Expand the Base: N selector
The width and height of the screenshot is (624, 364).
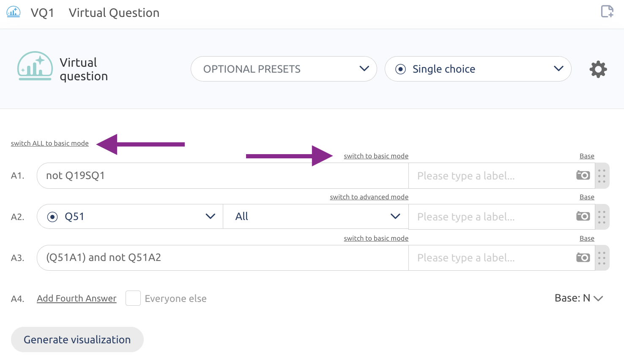578,298
